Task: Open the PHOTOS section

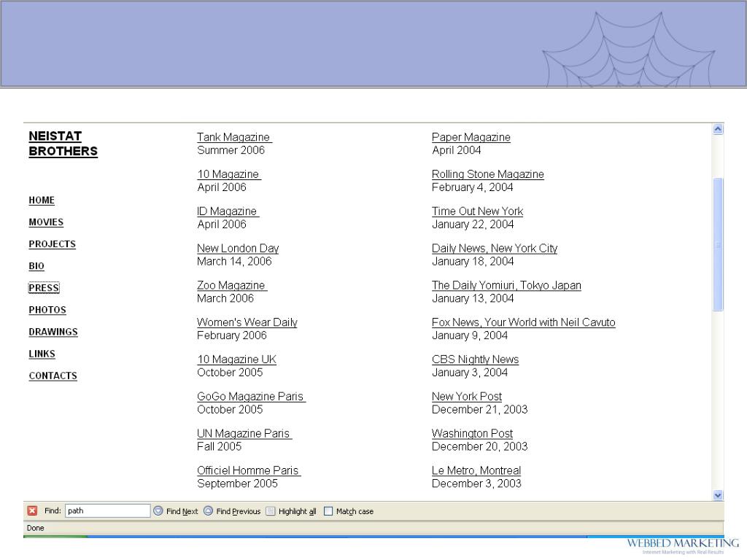Action: coord(47,309)
